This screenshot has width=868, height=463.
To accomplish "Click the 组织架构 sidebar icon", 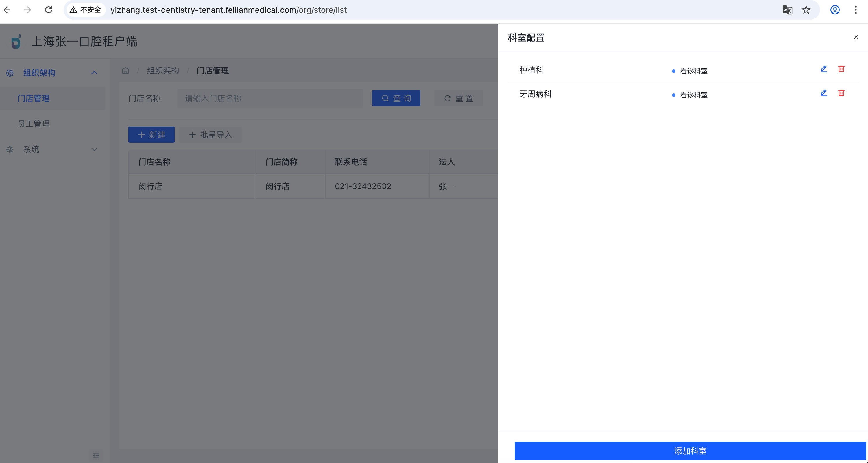I will pyautogui.click(x=10, y=73).
